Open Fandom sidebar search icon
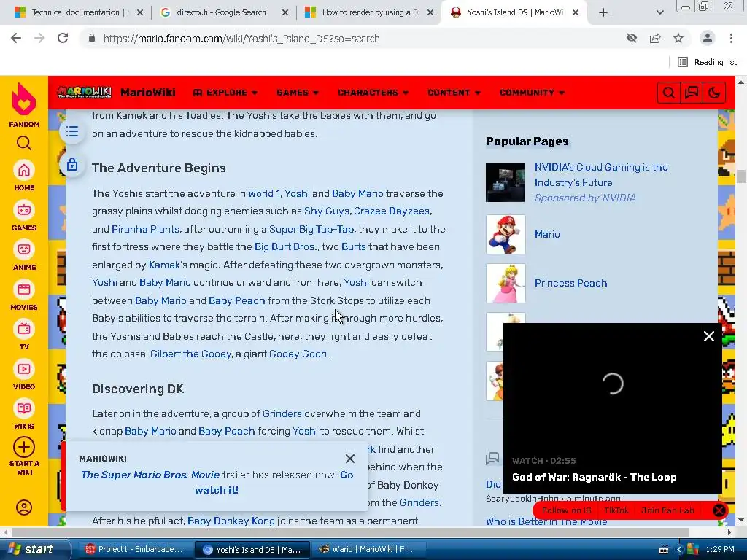This screenshot has height=560, width=747. [x=24, y=143]
